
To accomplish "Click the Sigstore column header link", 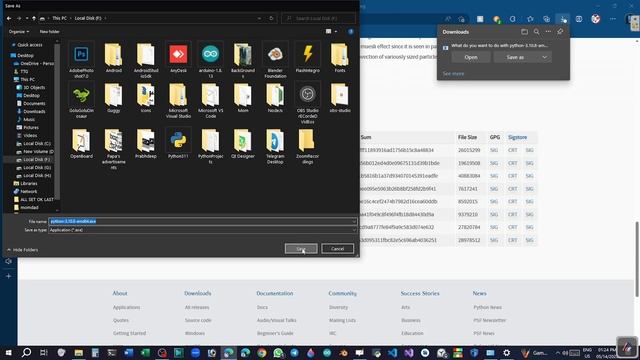I will click(x=517, y=137).
